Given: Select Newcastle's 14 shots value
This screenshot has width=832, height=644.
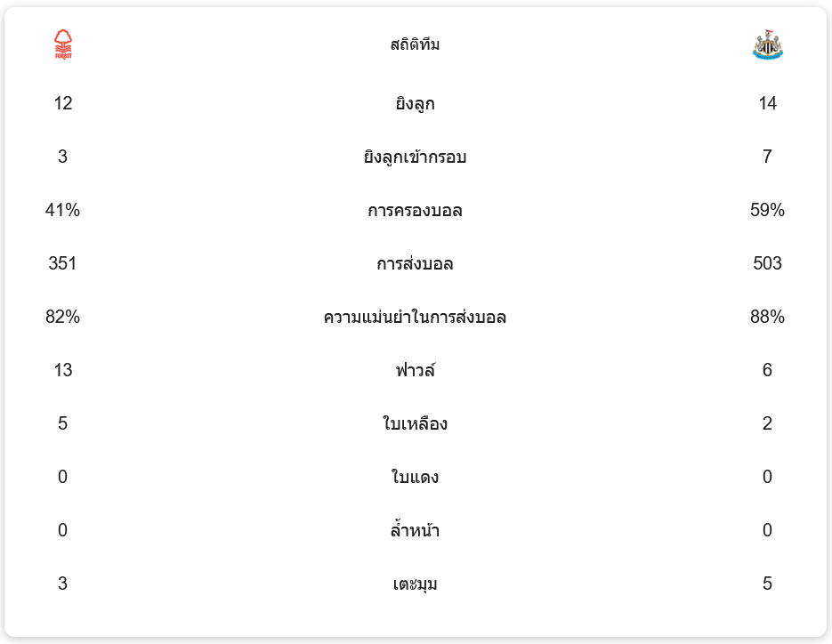Looking at the screenshot, I should pos(767,104).
